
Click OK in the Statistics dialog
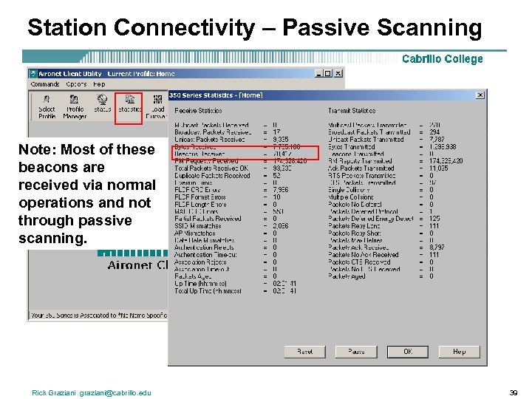coord(407,352)
